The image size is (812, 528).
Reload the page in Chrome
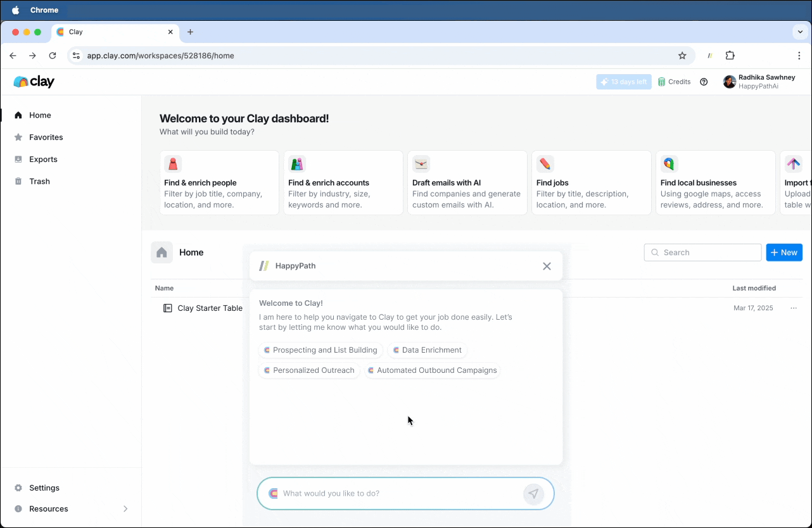(x=53, y=56)
